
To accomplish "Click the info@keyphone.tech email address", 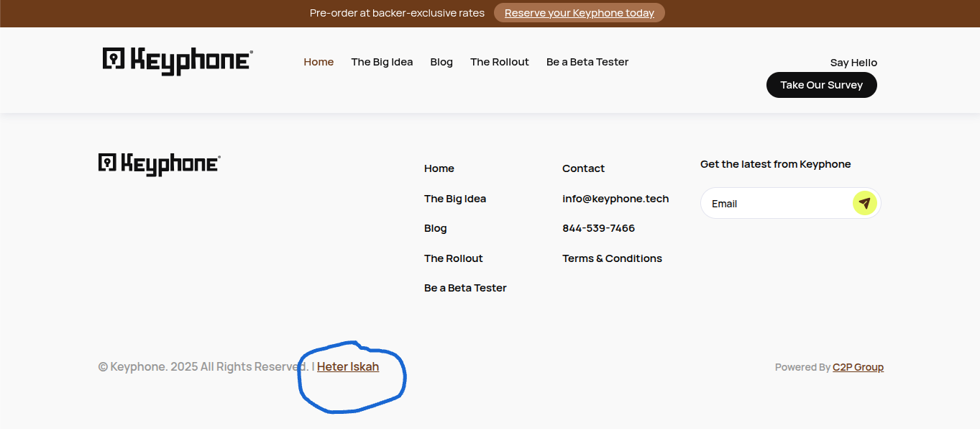I will (615, 199).
